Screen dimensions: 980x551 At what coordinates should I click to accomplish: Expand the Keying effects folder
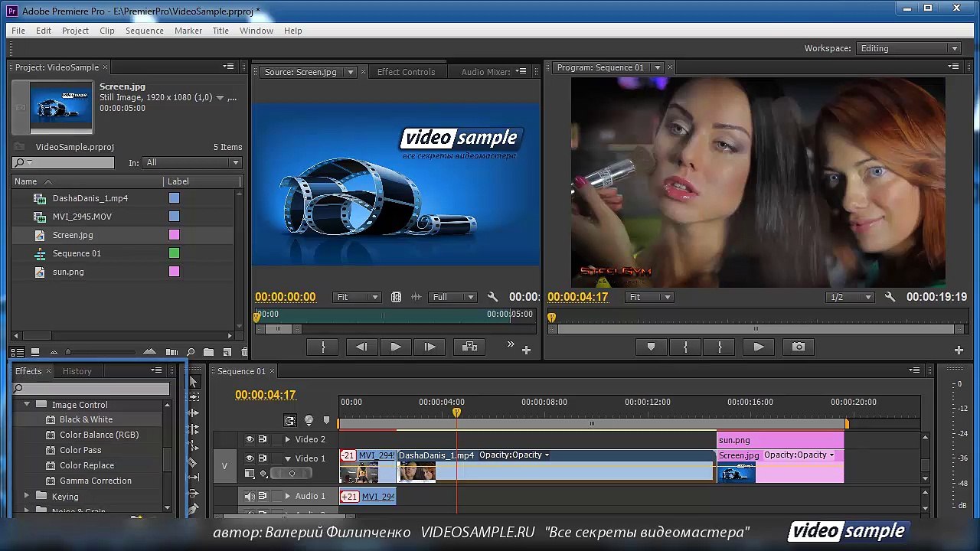pos(27,497)
